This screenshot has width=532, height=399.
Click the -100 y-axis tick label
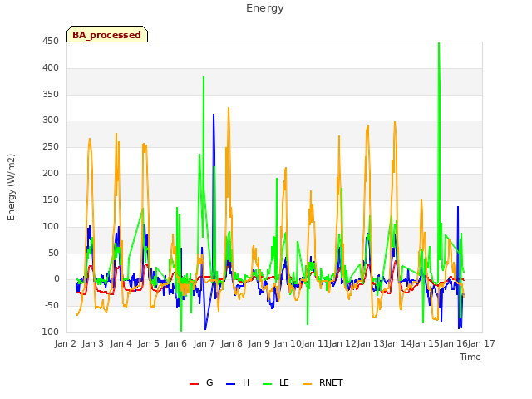click(x=49, y=332)
